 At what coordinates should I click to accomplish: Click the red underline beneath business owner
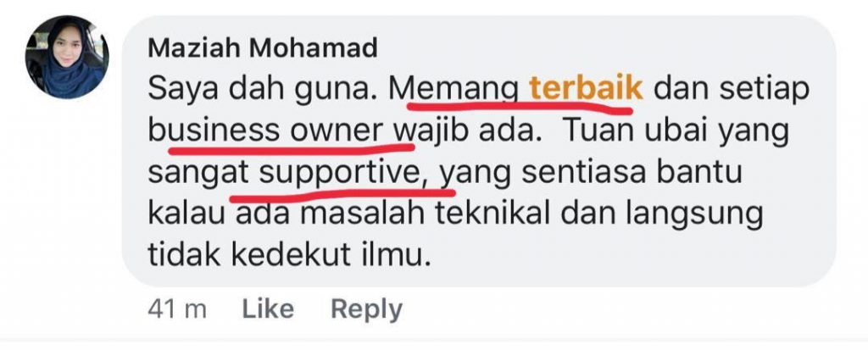tap(292, 149)
